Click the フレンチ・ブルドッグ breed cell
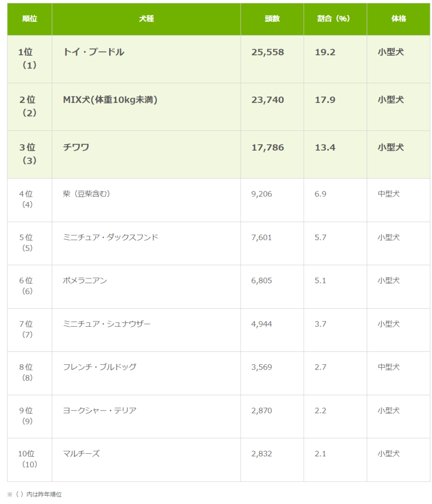 (99, 367)
